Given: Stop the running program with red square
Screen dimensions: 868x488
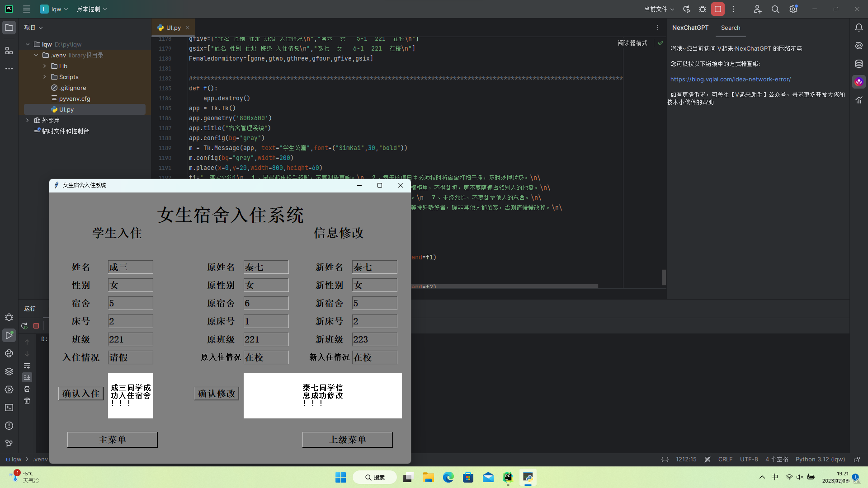Looking at the screenshot, I should [x=718, y=9].
